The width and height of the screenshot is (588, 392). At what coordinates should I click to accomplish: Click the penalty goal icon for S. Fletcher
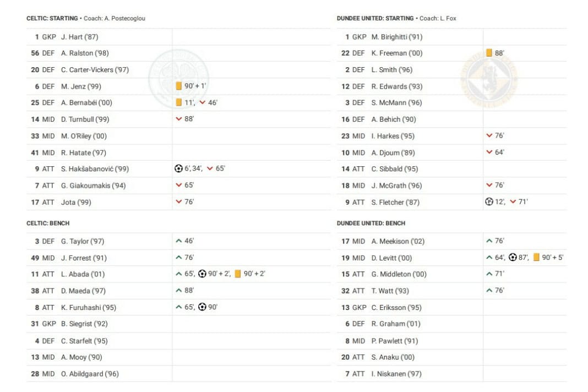[x=489, y=202]
